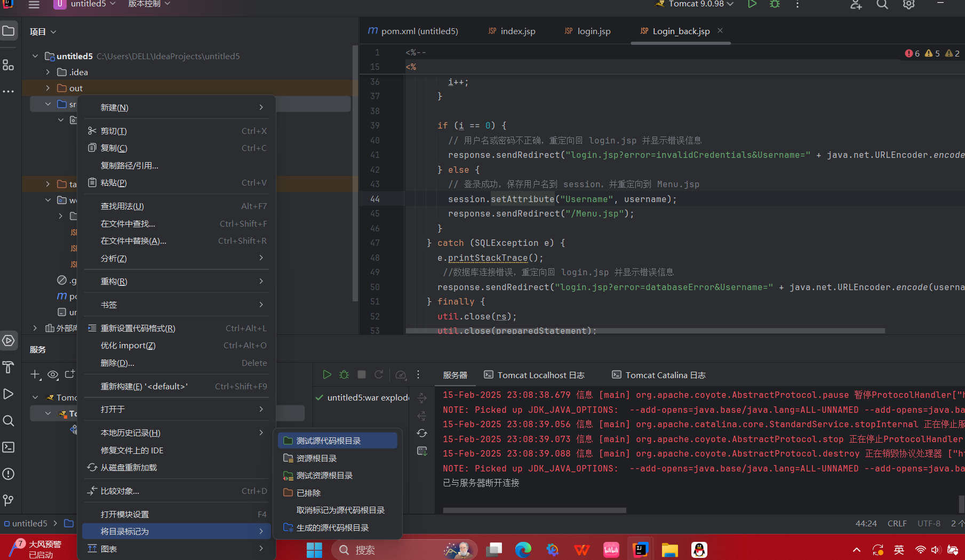Debug Tomcat with the bug icon
Viewport: 965px width, 560px height.
tap(775, 4)
